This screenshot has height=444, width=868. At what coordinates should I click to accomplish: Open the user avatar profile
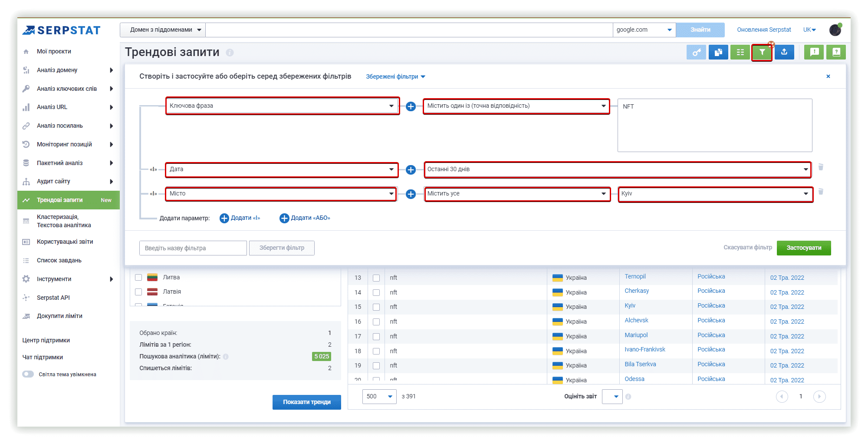(835, 30)
